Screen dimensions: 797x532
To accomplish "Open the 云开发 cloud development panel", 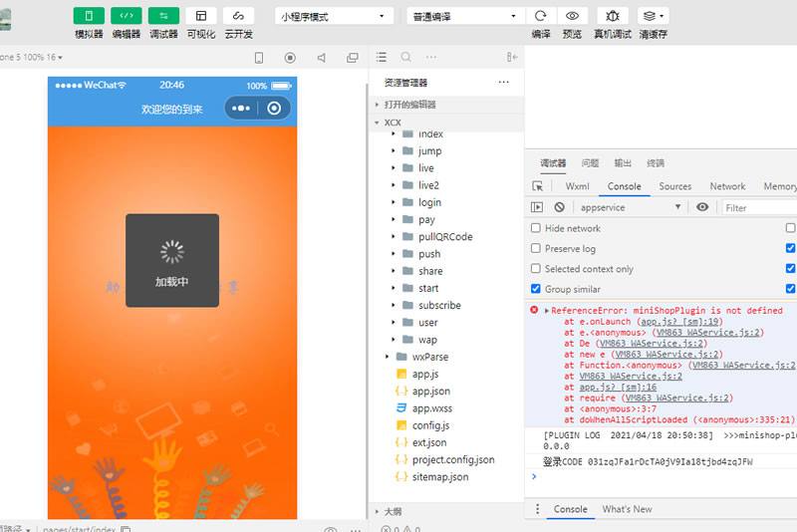I will [238, 16].
